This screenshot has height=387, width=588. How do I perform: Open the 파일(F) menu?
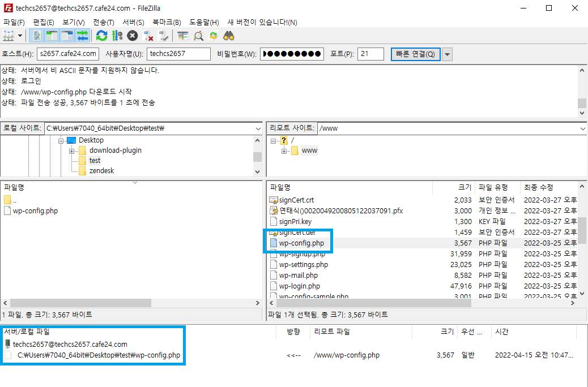coord(12,22)
